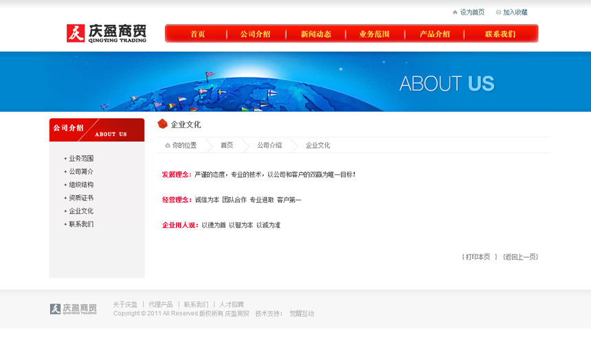Open 公司介绍 in the red navigation bar
This screenshot has width=591, height=364.
[x=255, y=34]
